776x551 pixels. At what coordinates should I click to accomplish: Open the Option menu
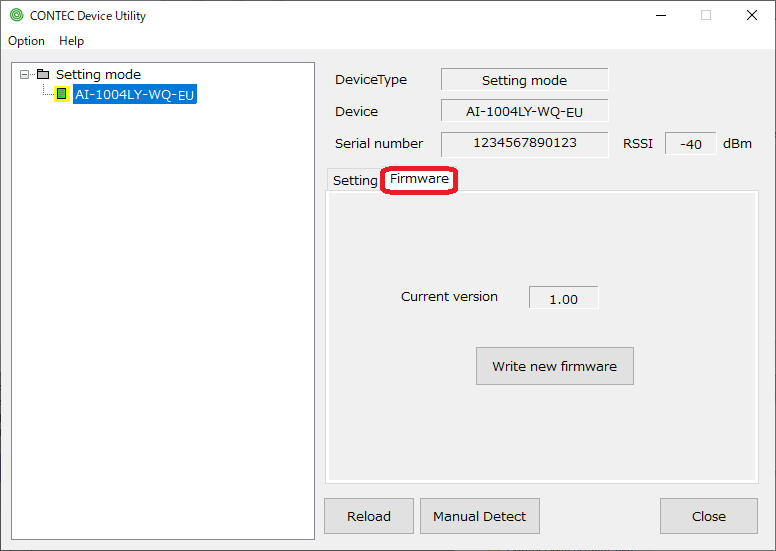tap(26, 41)
